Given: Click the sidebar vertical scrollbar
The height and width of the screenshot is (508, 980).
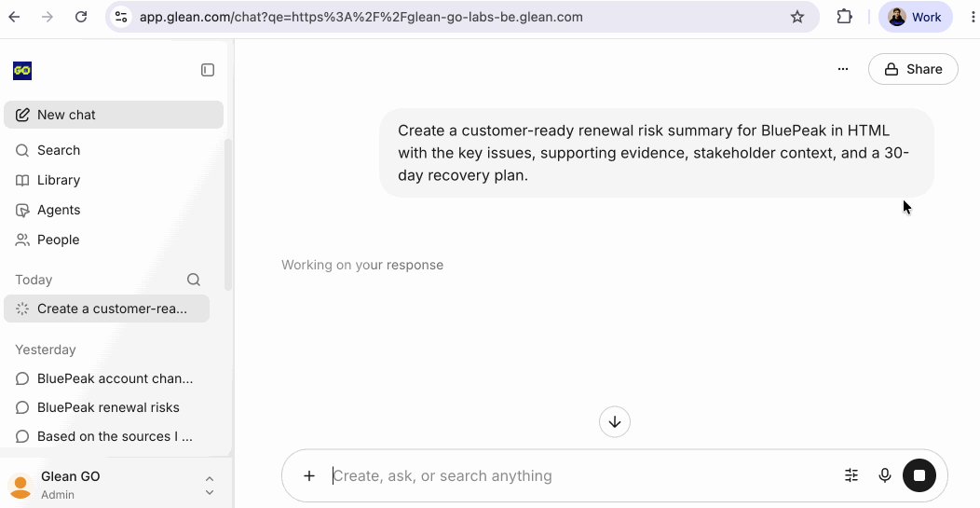Looking at the screenshot, I should pos(228,213).
